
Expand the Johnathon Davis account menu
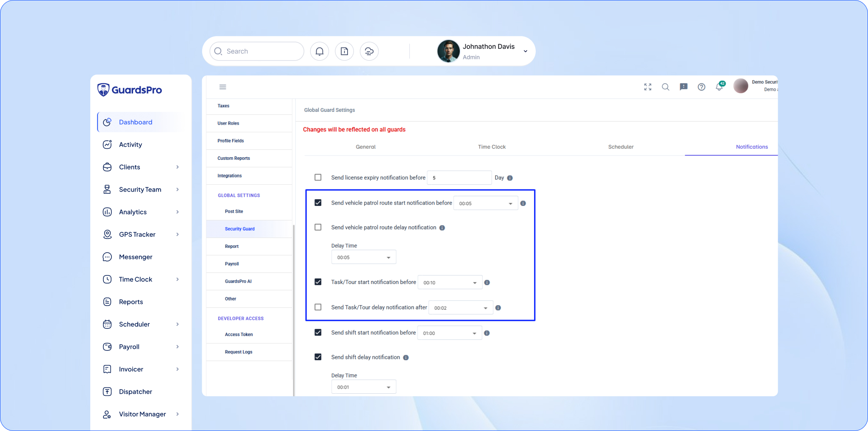click(526, 51)
